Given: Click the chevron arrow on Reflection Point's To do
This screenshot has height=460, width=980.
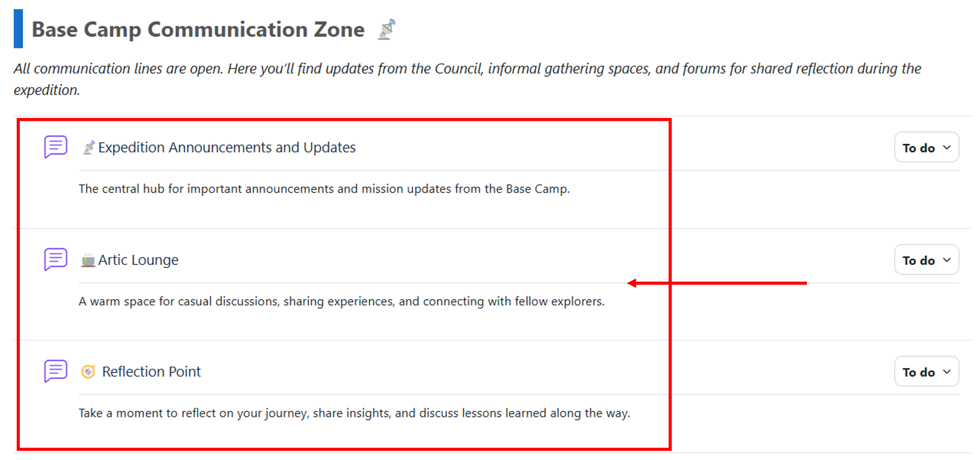Looking at the screenshot, I should point(947,372).
